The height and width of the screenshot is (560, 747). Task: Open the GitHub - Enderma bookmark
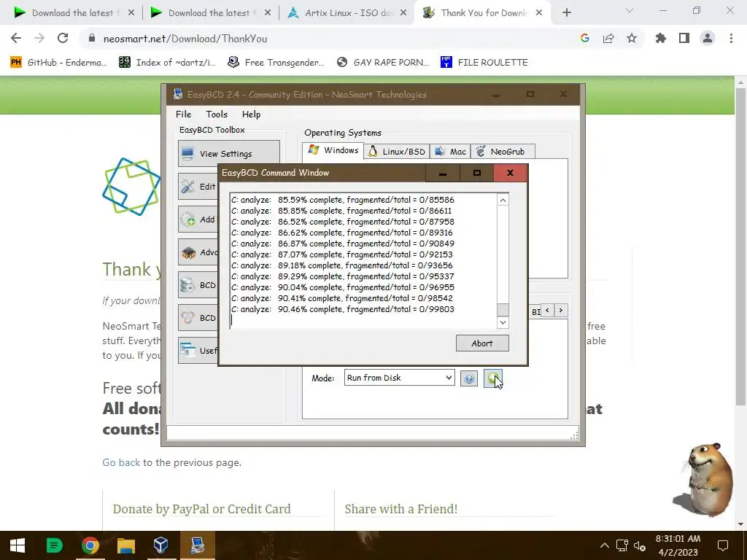58,63
